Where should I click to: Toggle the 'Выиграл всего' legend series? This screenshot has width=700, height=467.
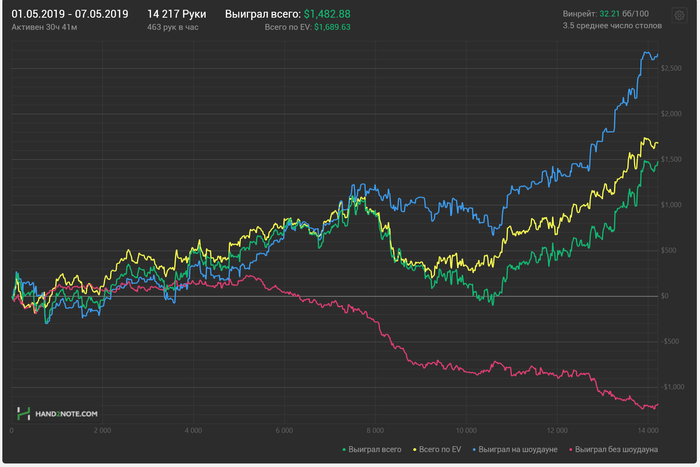(371, 450)
